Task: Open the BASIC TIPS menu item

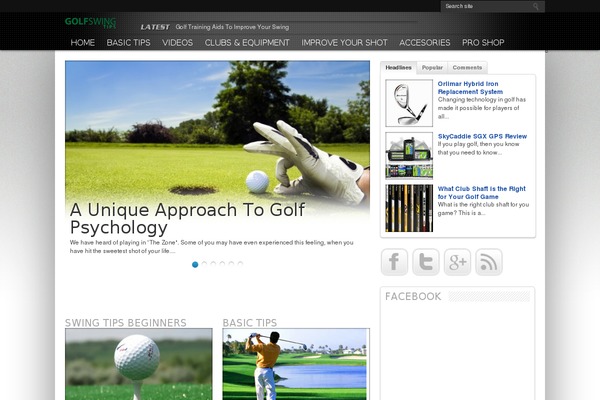Action: tap(129, 42)
